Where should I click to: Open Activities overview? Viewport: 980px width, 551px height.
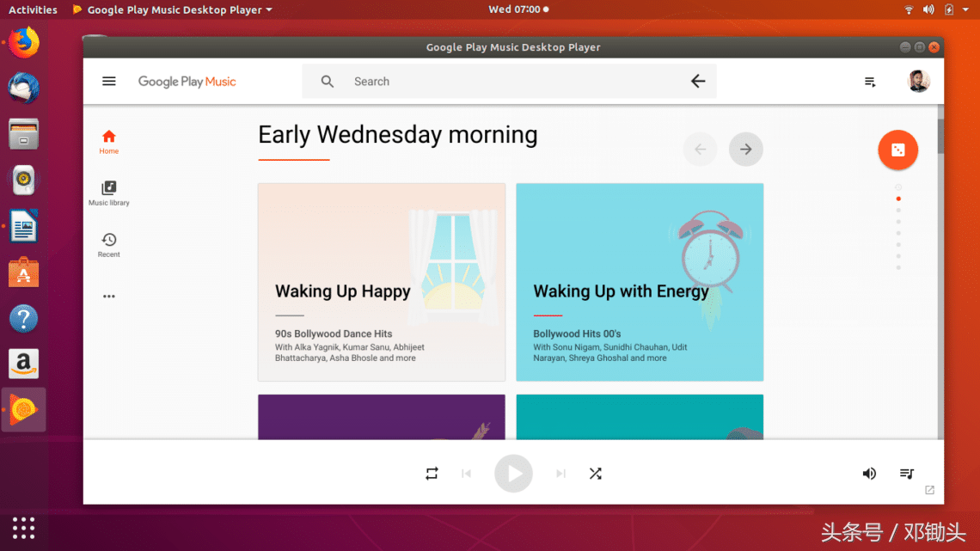[33, 9]
